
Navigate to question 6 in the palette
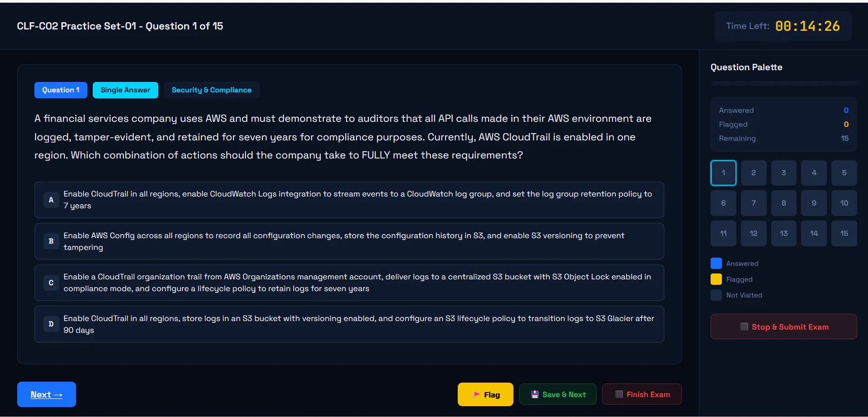point(723,203)
